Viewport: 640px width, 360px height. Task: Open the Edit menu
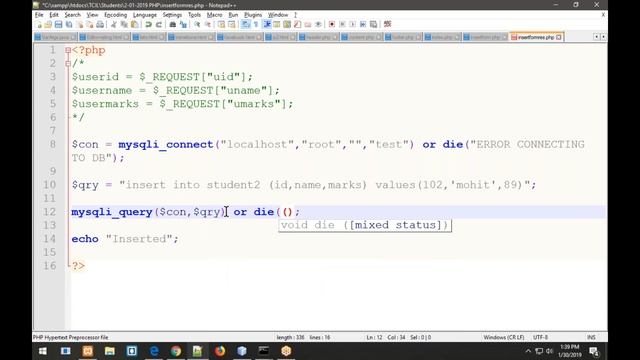(x=54, y=15)
